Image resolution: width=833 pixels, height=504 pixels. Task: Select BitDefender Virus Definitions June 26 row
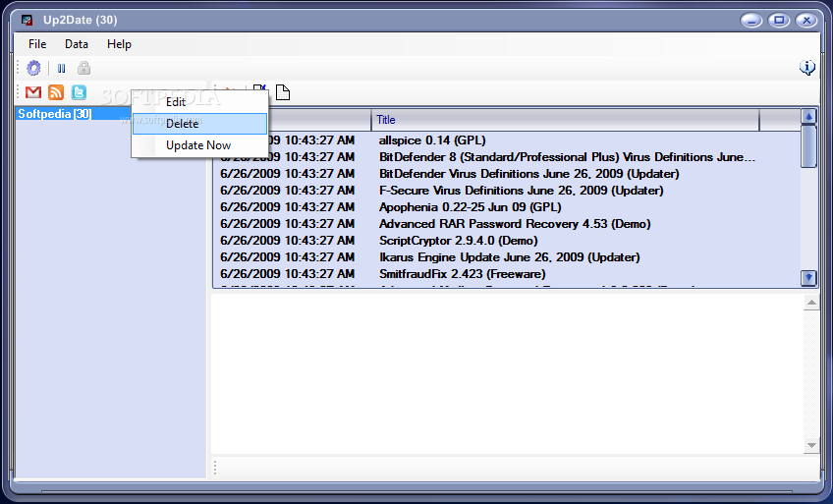coord(507,174)
